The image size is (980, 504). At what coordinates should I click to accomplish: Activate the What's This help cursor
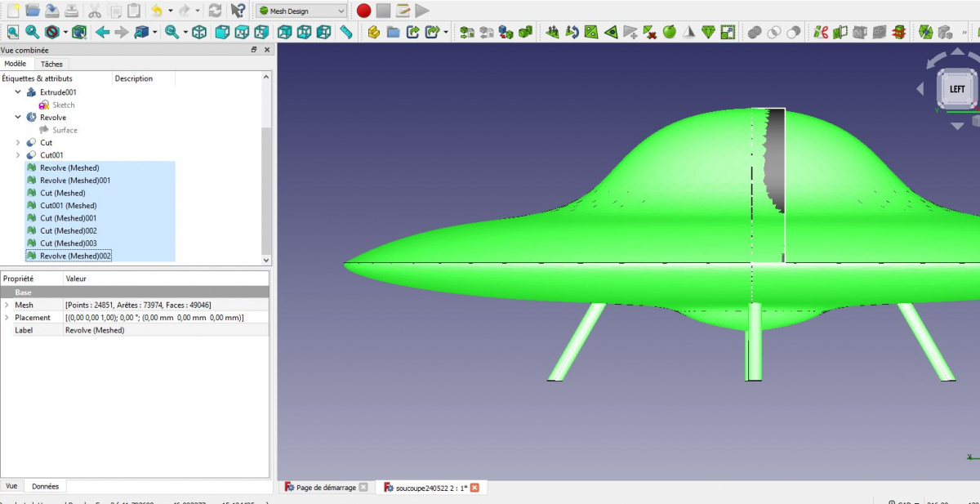click(x=238, y=11)
